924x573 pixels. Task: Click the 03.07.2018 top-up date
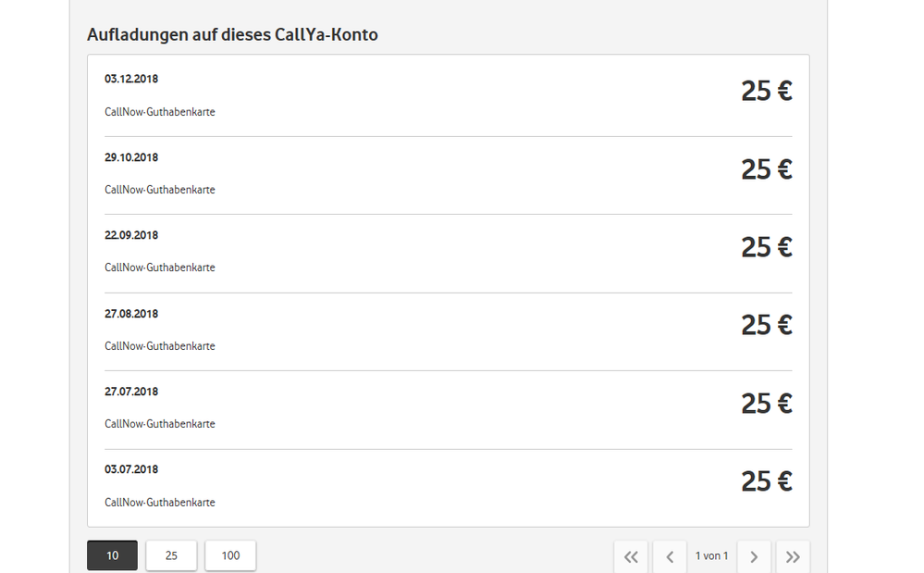coord(131,469)
